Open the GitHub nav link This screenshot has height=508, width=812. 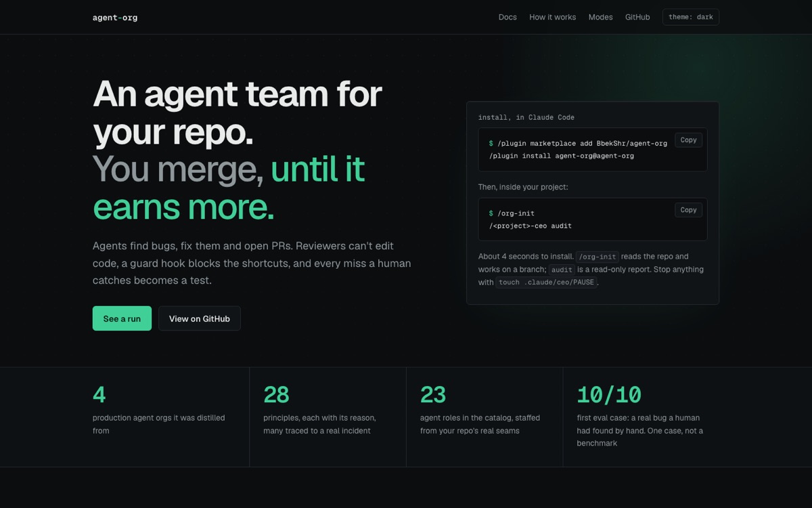(637, 18)
